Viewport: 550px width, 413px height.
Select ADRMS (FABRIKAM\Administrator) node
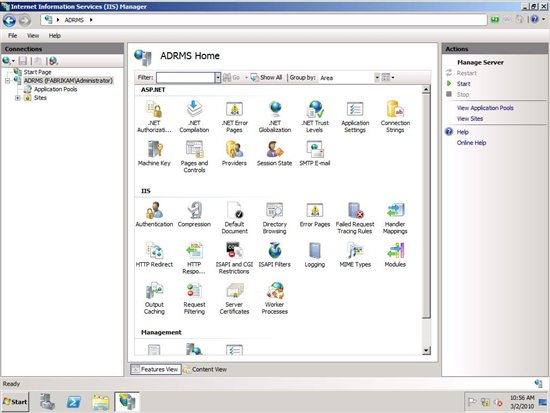point(68,81)
